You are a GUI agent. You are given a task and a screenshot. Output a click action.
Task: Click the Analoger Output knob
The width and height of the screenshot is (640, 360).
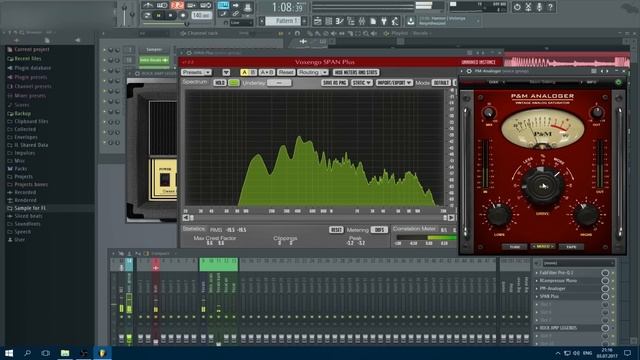click(x=597, y=113)
